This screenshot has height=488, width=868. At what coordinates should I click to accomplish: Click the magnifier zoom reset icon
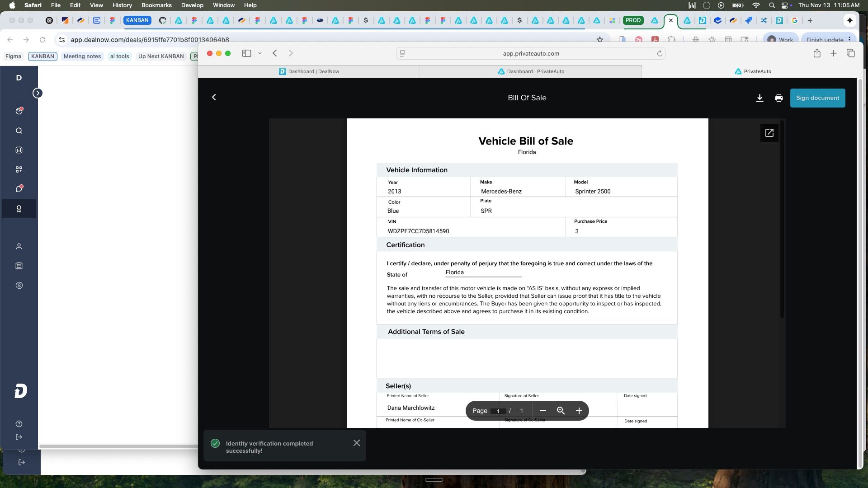561,411
